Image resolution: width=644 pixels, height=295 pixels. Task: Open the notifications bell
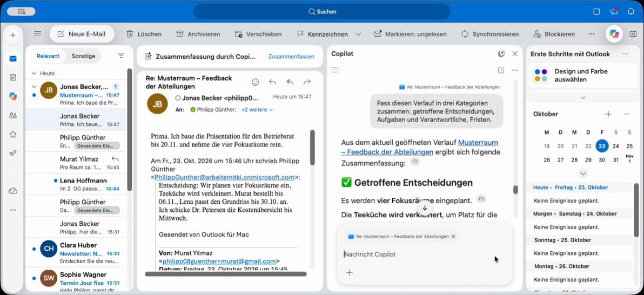click(x=631, y=11)
